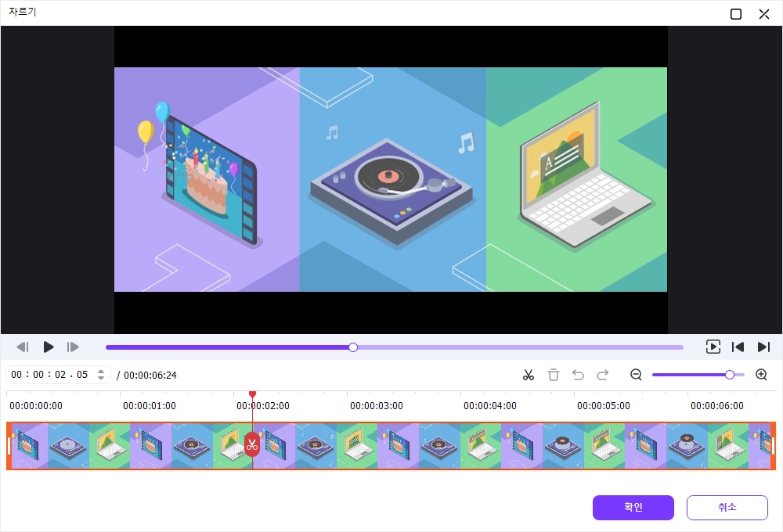
Task: Step forward to the next frame
Action: 73,347
